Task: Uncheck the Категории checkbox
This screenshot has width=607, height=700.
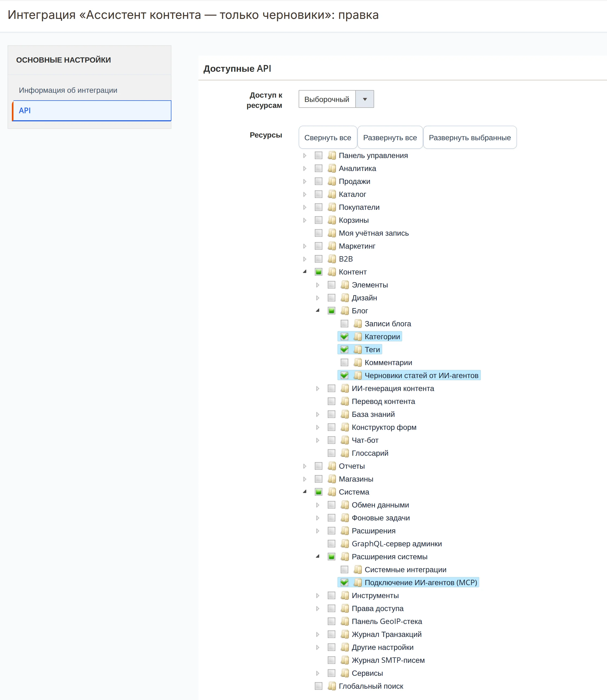Action: click(344, 337)
